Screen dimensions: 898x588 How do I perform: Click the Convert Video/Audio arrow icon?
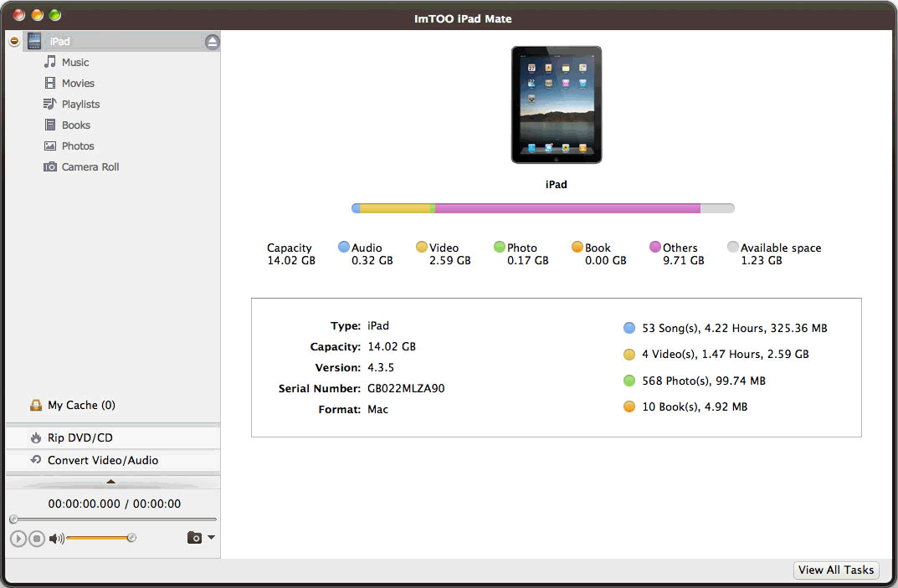click(x=36, y=460)
